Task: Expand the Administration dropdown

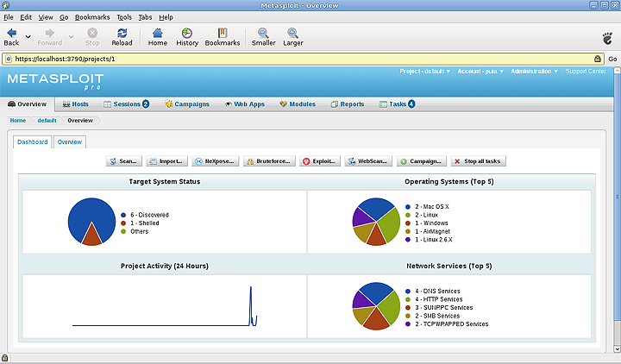Action: click(534, 72)
